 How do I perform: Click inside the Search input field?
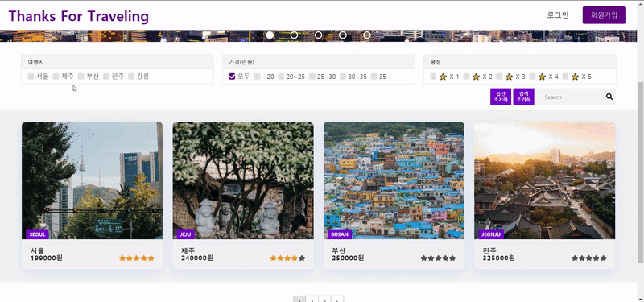(571, 97)
